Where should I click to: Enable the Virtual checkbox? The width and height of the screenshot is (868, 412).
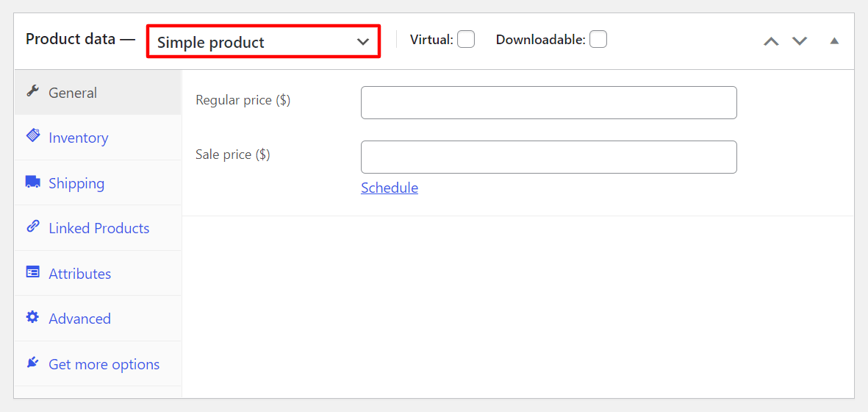466,39
